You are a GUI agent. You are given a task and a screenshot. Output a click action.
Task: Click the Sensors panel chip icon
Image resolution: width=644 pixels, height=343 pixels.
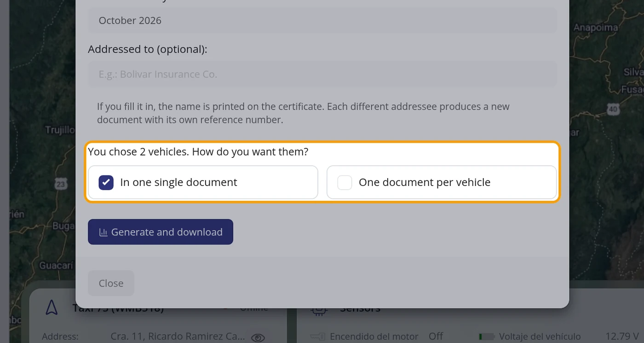point(318,310)
